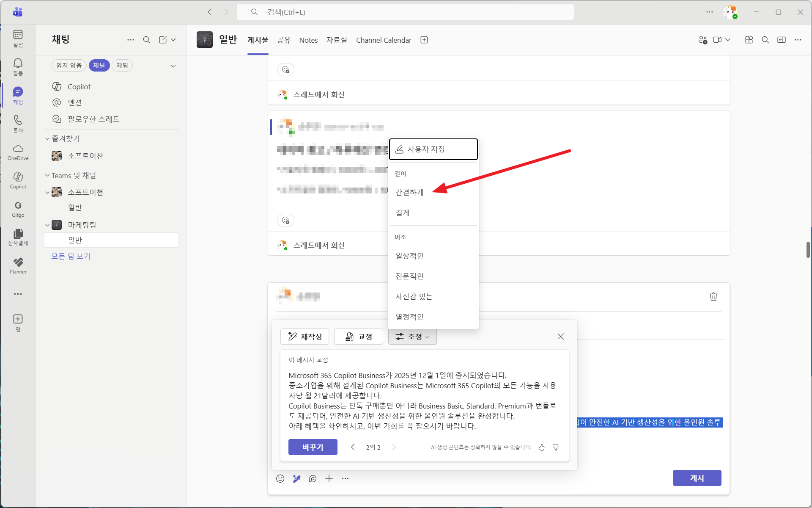Toggle the 읽지 않음 filter chip
Screen dimensions: 812x508
pos(69,65)
